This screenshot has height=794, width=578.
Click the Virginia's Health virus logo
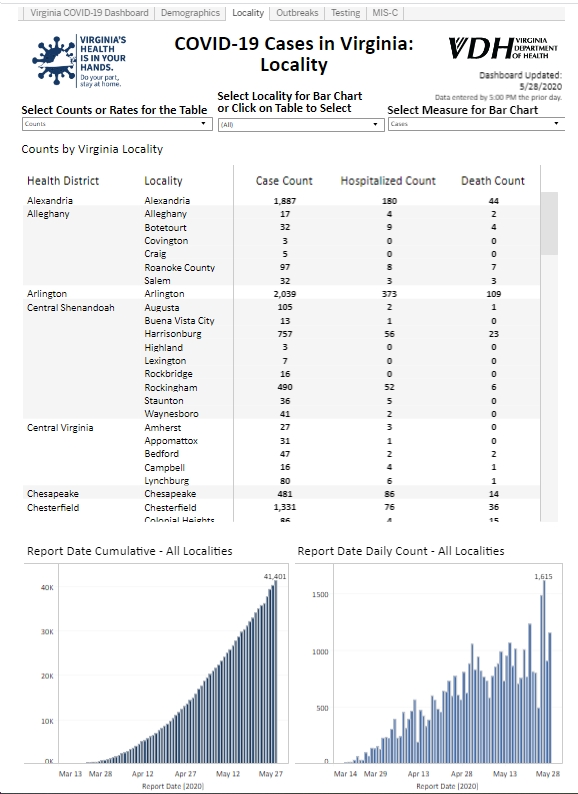(x=79, y=61)
